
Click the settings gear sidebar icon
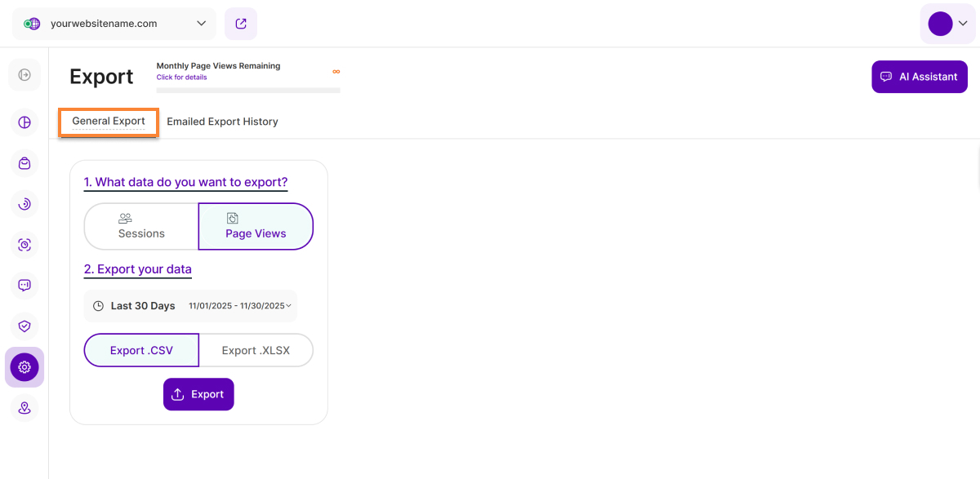pyautogui.click(x=24, y=367)
